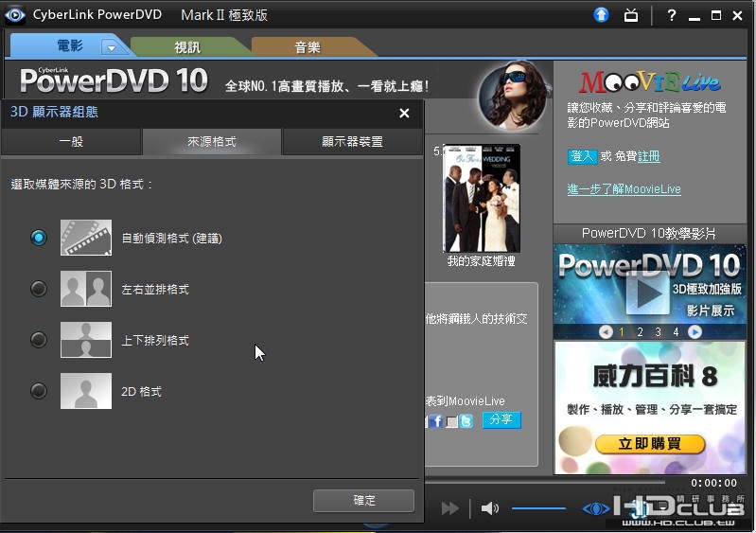Screen dimensions: 756x533
Task: Click the 登入 button
Action: coord(583,156)
